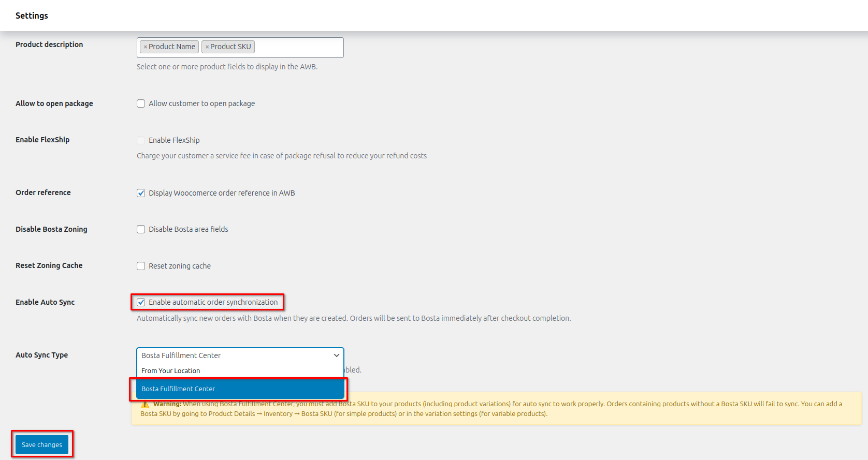This screenshot has height=460, width=868.
Task: Click the warning triangle icon
Action: [x=145, y=404]
